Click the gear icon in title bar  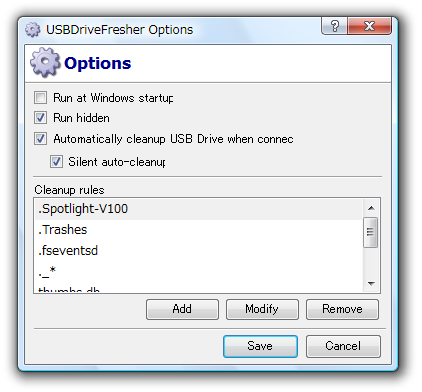[x=33, y=30]
